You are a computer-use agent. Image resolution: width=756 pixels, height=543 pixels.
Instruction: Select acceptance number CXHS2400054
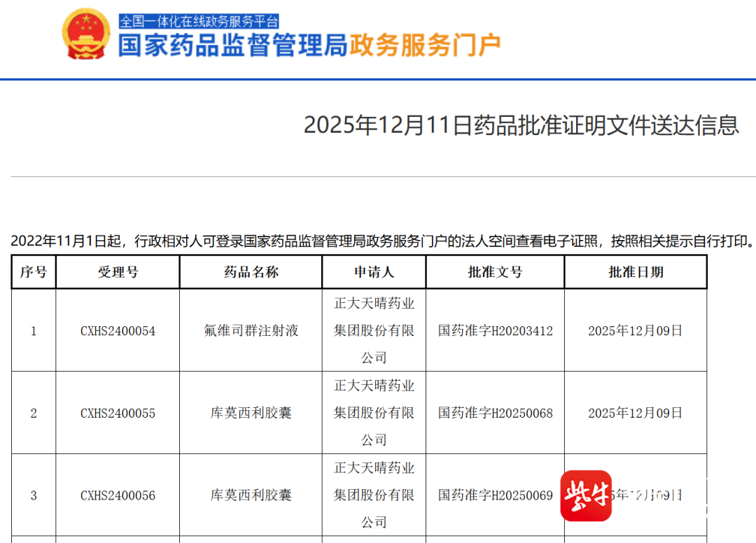[118, 331]
